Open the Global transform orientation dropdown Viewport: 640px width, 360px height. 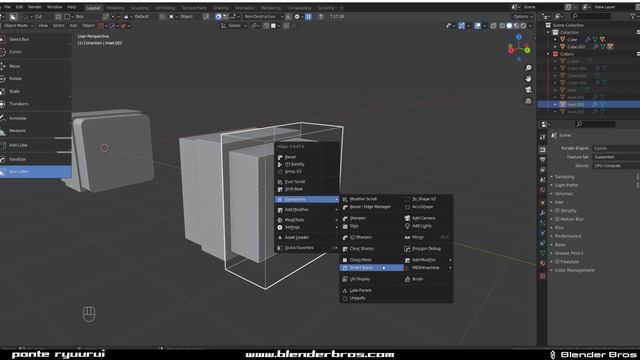[234, 25]
